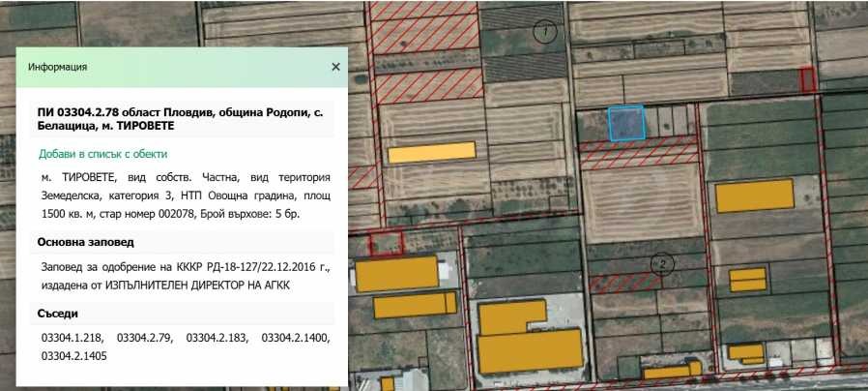
Task: Click the 'Добави в списък с обекти' link
Action: coord(103,154)
